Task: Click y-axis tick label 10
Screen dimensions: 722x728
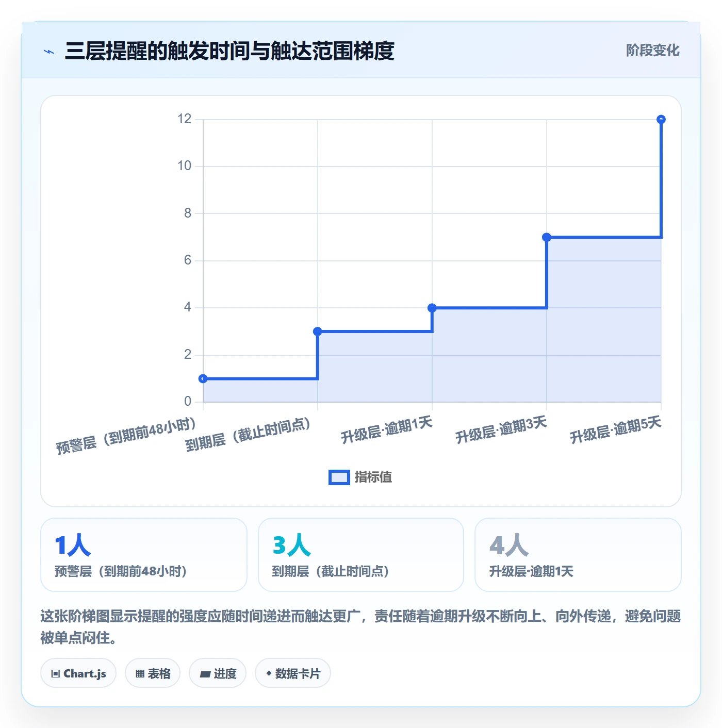Action: tap(184, 166)
